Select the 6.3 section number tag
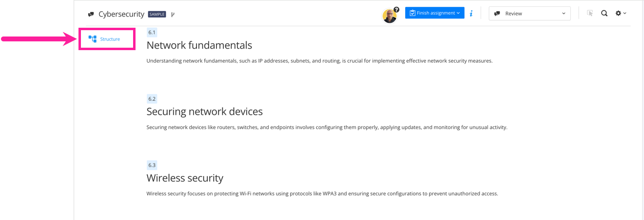This screenshot has width=644, height=220. click(152, 165)
